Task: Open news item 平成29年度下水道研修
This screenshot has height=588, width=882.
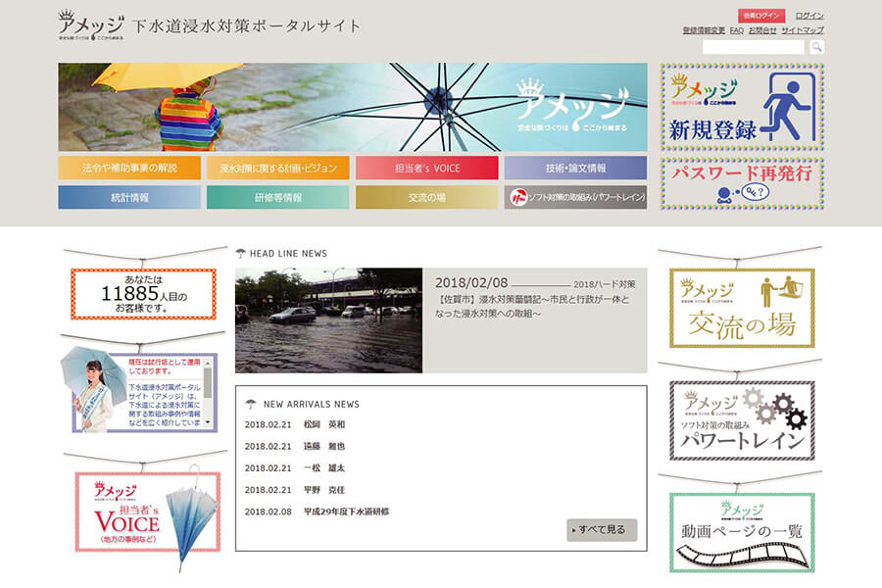Action: 347,512
